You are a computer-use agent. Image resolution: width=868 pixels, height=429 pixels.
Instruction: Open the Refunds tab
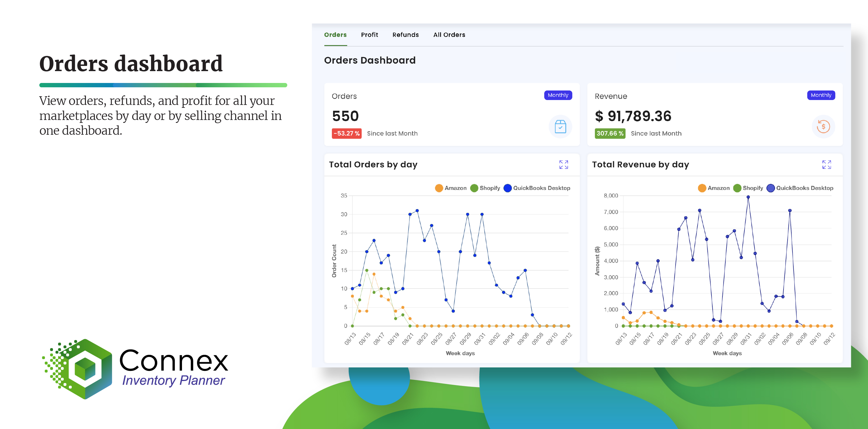coord(405,35)
